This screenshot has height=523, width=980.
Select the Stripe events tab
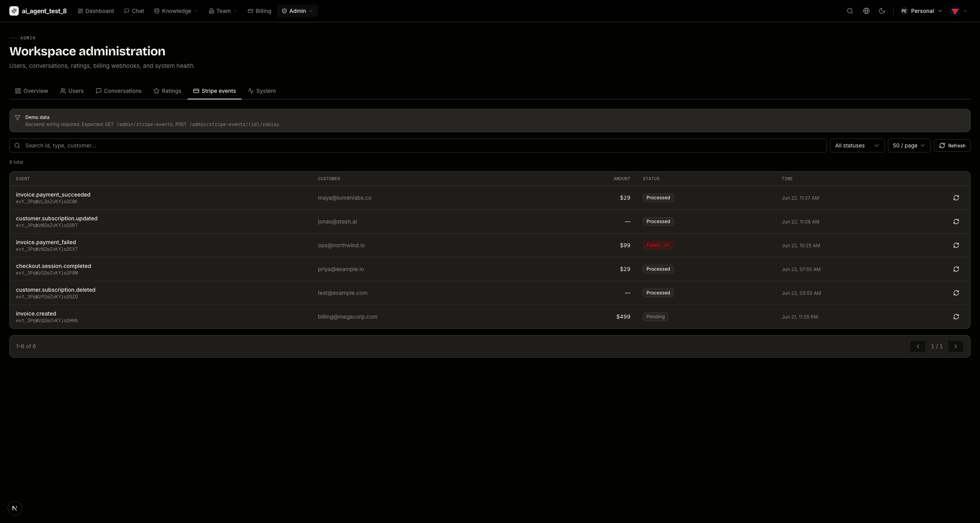[215, 91]
